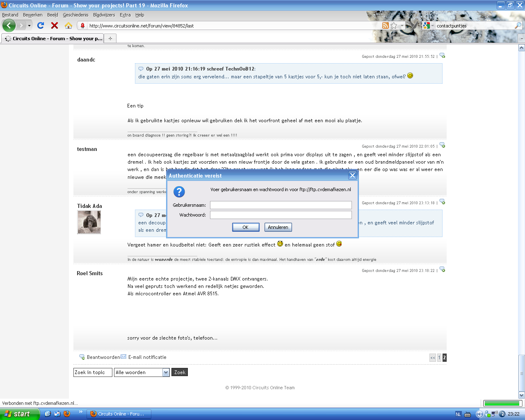Image resolution: width=525 pixels, height=420 pixels.
Task: Open the Windows Start menu
Action: [x=19, y=414]
